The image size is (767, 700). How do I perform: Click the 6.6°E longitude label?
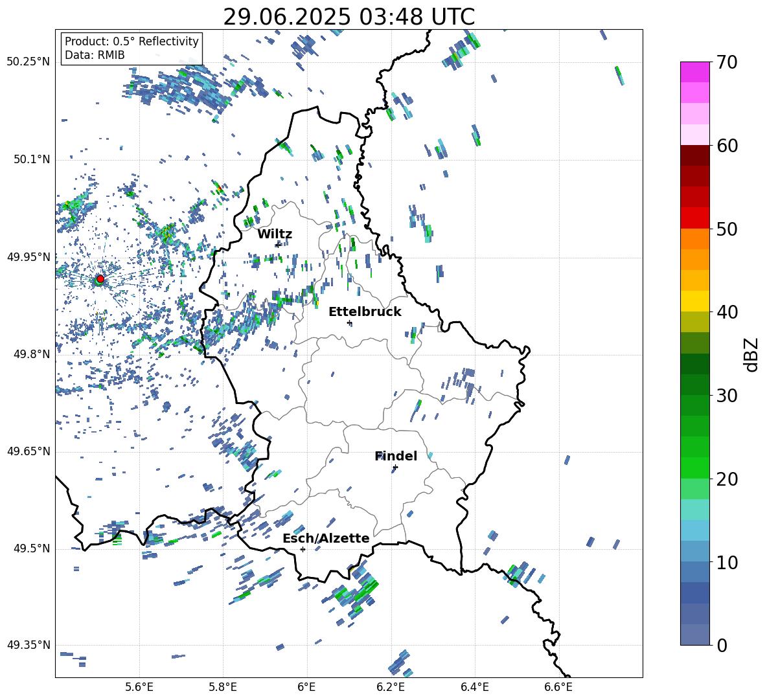(558, 687)
